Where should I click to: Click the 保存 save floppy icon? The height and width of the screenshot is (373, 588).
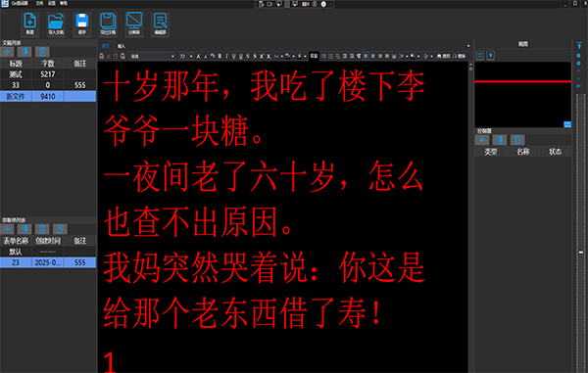pos(81,23)
